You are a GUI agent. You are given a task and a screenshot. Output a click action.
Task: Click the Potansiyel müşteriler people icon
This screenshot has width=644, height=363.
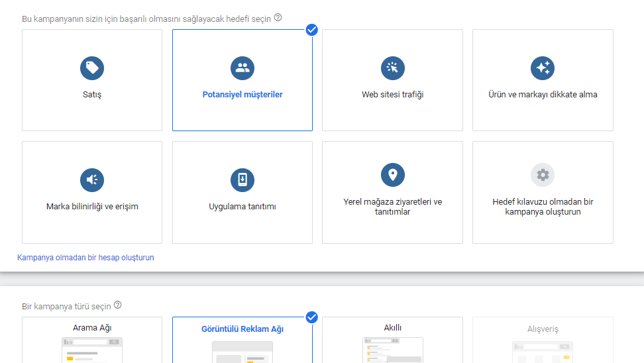point(242,68)
